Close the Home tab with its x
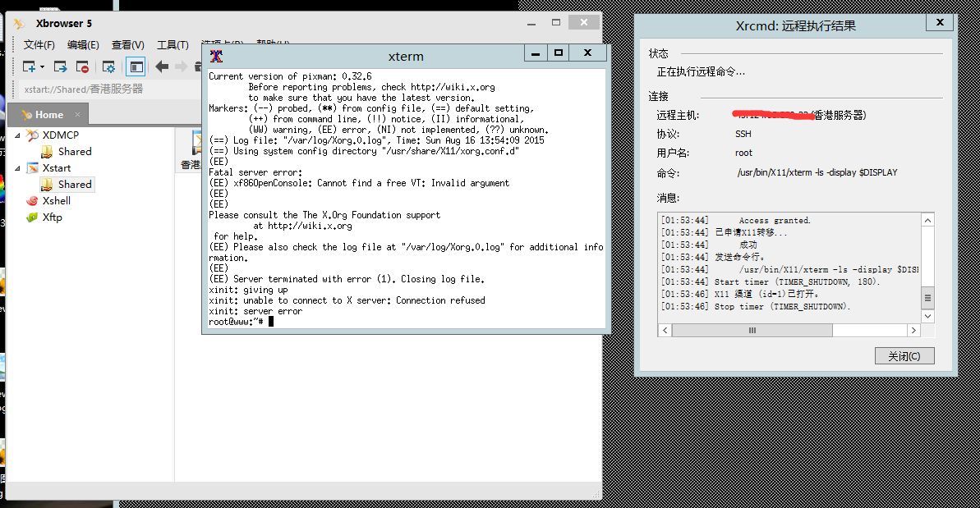Image resolution: width=980 pixels, height=508 pixels. pos(77,114)
